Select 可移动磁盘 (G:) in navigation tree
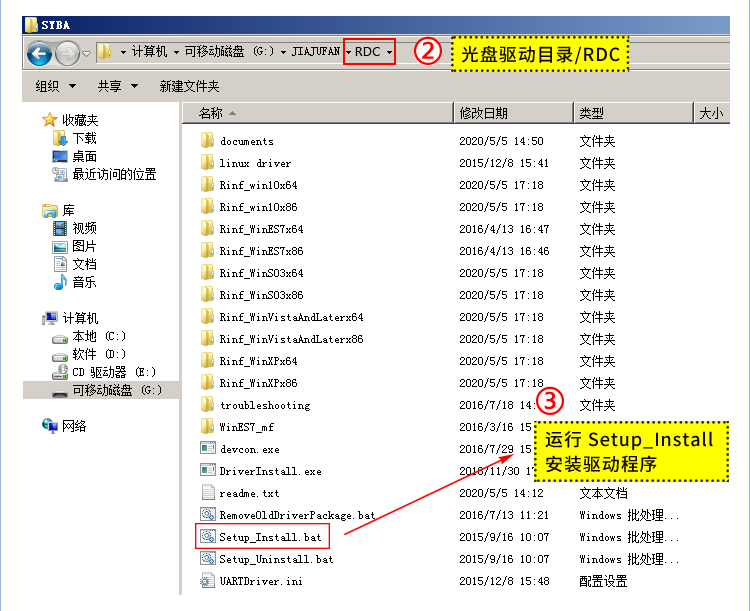The width and height of the screenshot is (750, 611). point(116,390)
